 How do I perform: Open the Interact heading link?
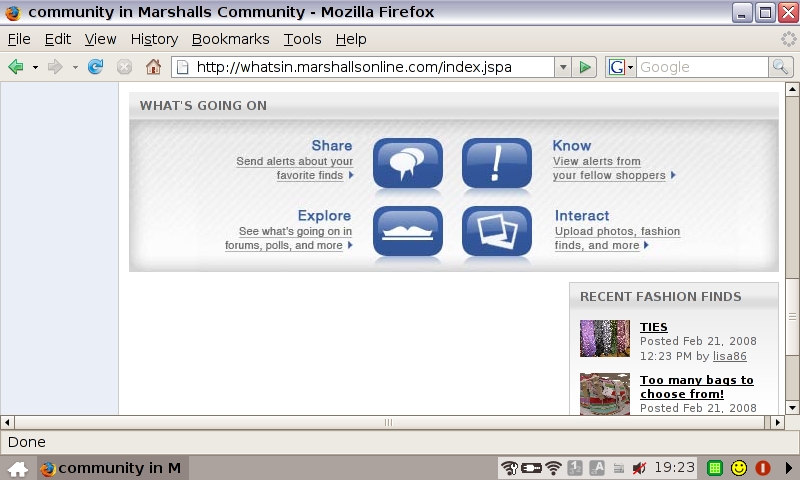[x=582, y=215]
